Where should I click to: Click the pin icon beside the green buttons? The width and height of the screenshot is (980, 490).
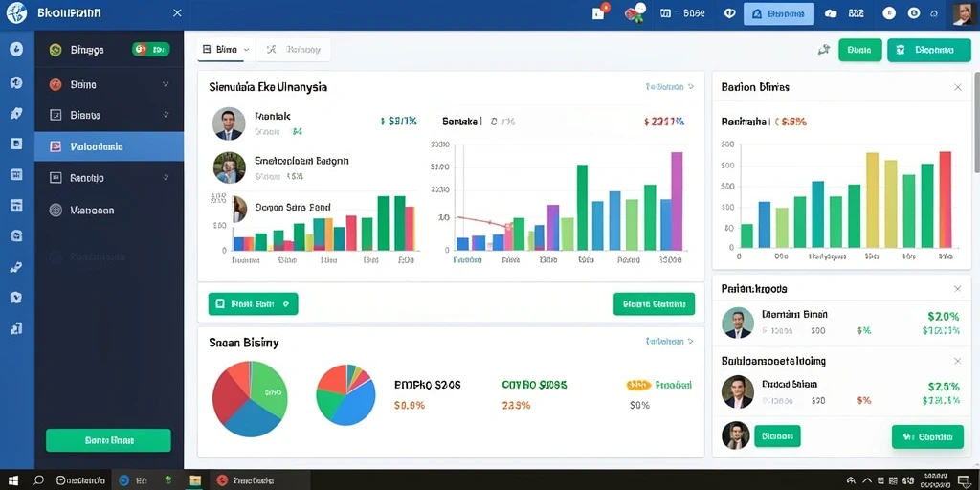pyautogui.click(x=824, y=50)
